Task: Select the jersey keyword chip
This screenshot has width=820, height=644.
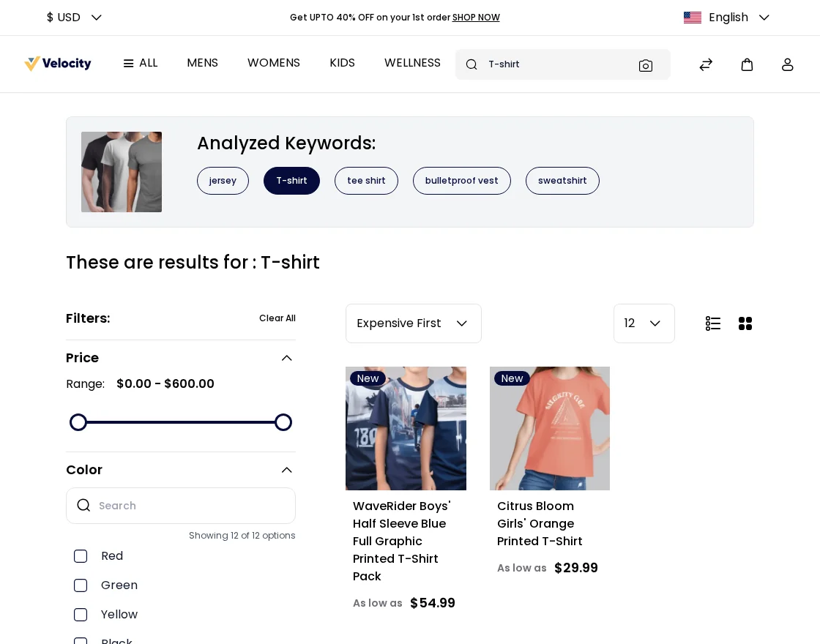Action: (223, 181)
